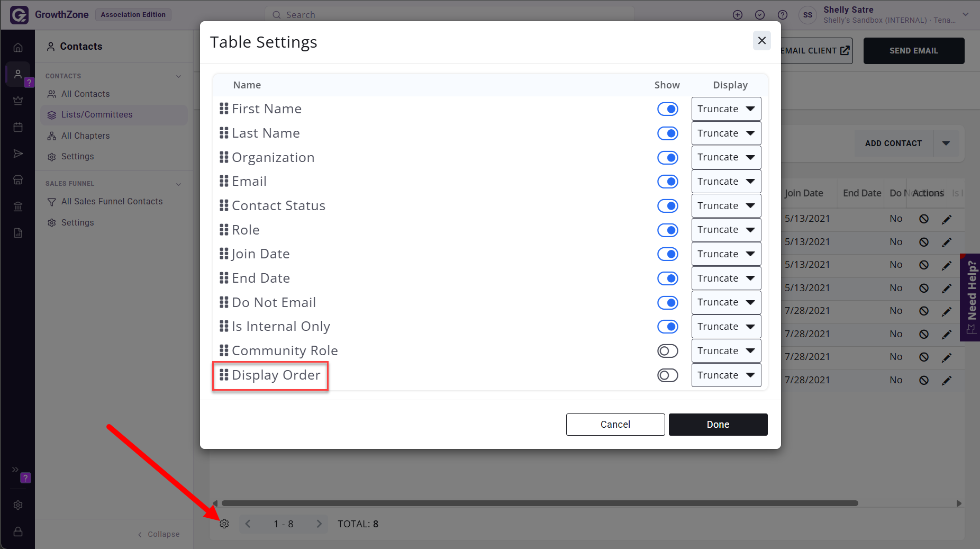
Task: Toggle Join Date show switch
Action: tap(668, 254)
